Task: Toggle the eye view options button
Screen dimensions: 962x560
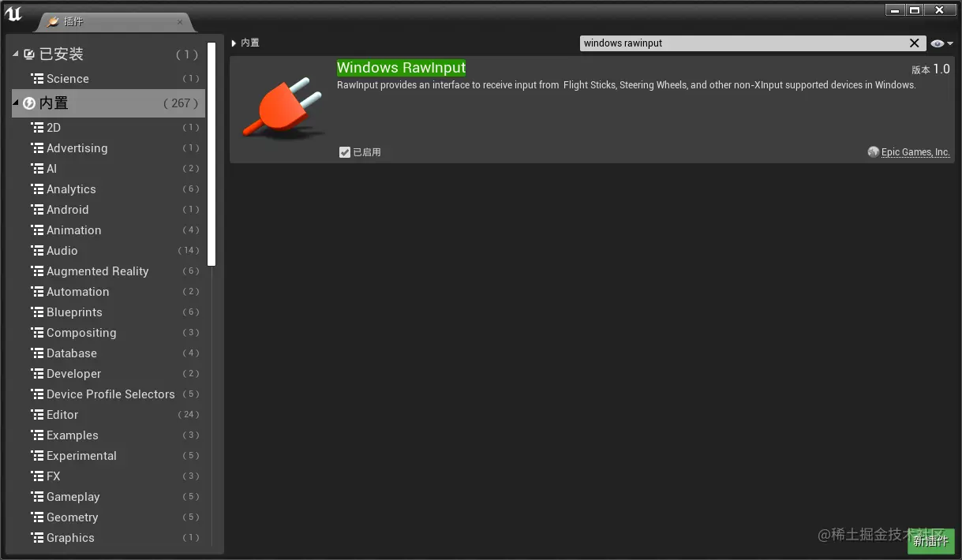Action: click(937, 43)
